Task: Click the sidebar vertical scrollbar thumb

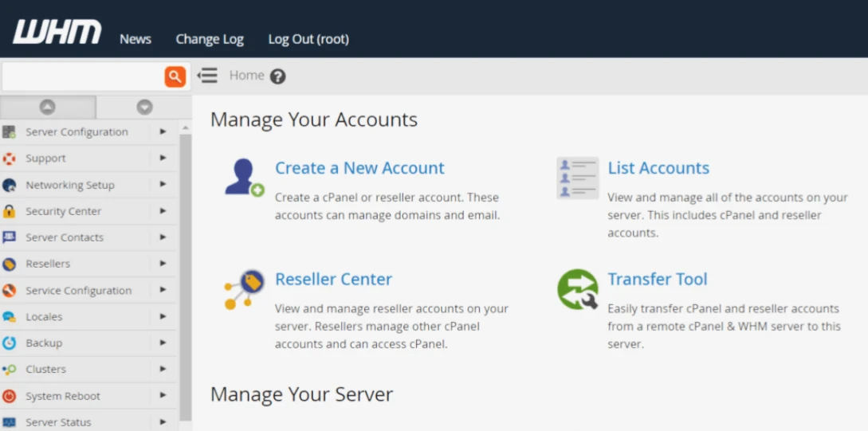Action: pos(186,276)
